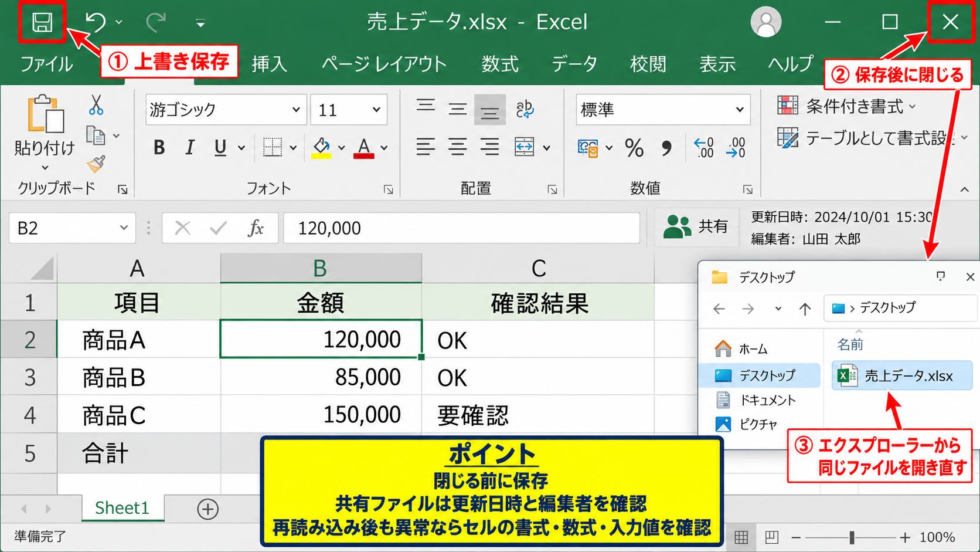Click the Save icon in title bar

coord(42,22)
